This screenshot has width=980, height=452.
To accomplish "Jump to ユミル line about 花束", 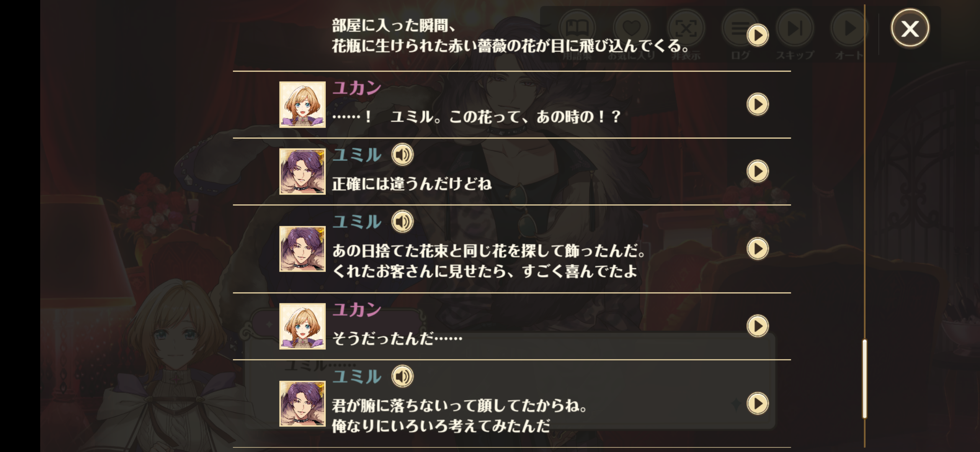I will coord(758,249).
